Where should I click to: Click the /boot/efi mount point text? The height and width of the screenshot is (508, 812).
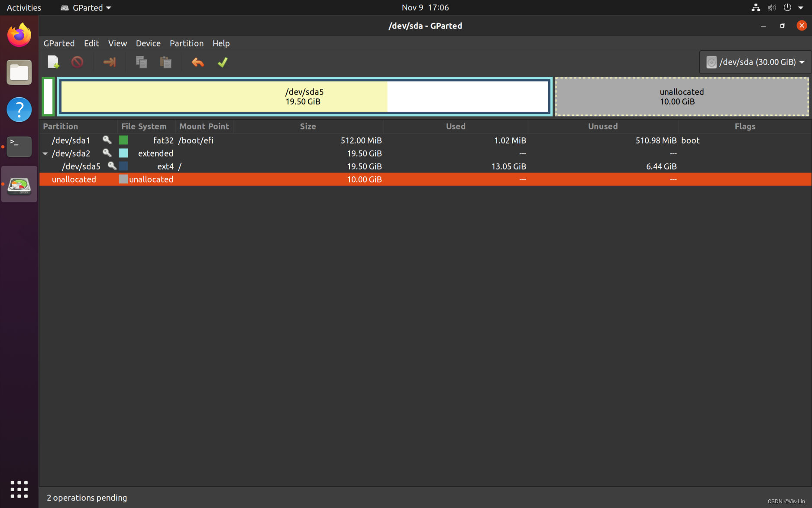click(x=196, y=140)
